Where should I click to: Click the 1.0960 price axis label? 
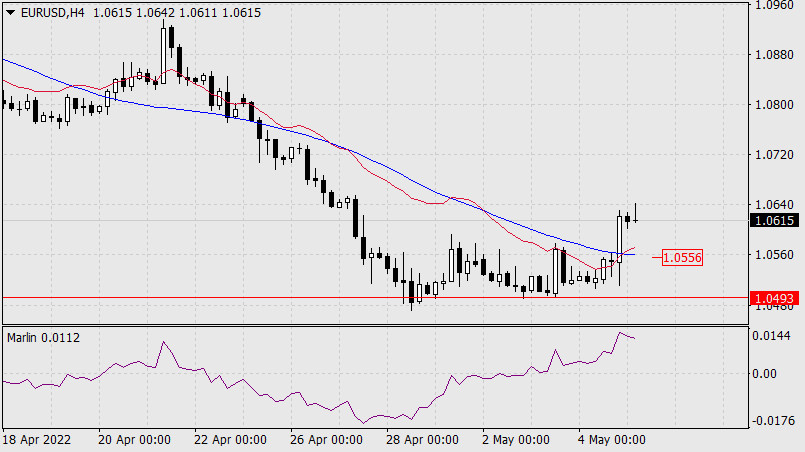click(x=774, y=6)
